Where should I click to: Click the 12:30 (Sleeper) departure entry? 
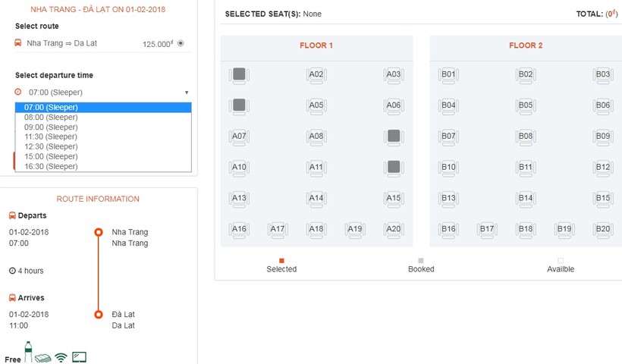click(51, 146)
